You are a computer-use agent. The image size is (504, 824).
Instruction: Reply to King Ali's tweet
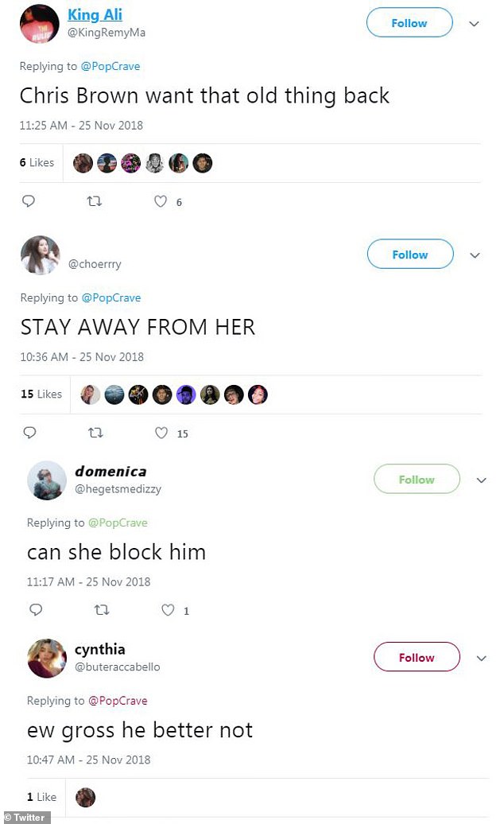tap(29, 200)
